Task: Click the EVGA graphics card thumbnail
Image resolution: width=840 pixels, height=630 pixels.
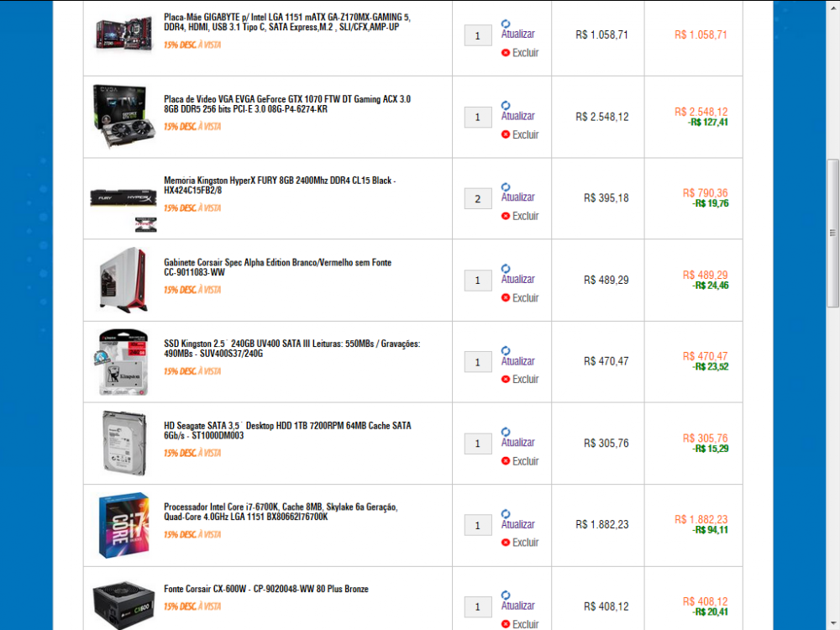Action: click(x=123, y=116)
